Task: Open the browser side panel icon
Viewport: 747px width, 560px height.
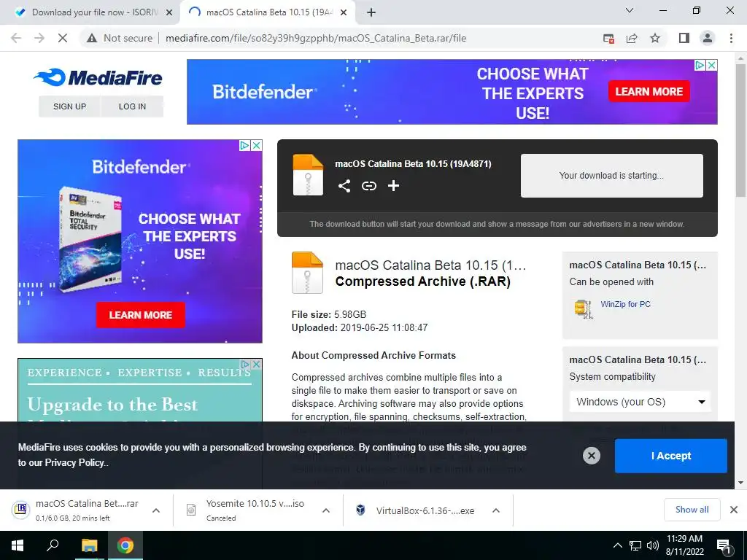Action: [684, 38]
